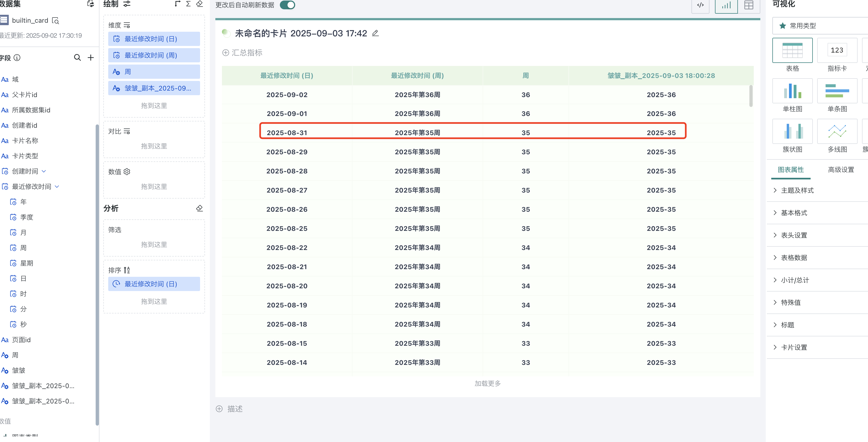Image resolution: width=868 pixels, height=442 pixels.
Task: Open the 数值 settings gear icon
Action: 127,171
